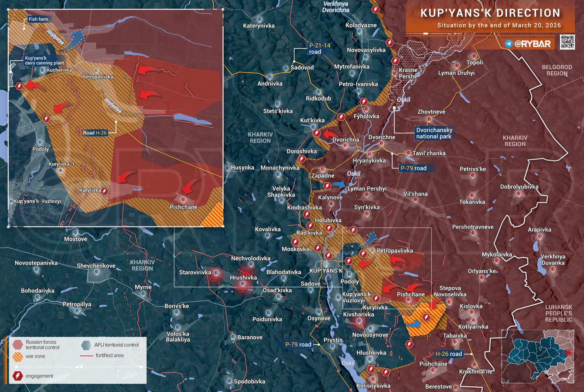Select the engagement marker below Doroshivka
The width and height of the screenshot is (584, 392).
tap(301, 159)
